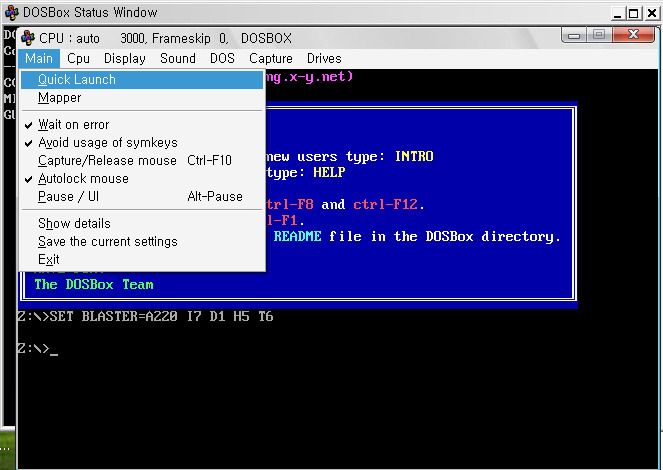Click the DOSBox Status Window title icon
The height and width of the screenshot is (470, 663).
(x=12, y=12)
